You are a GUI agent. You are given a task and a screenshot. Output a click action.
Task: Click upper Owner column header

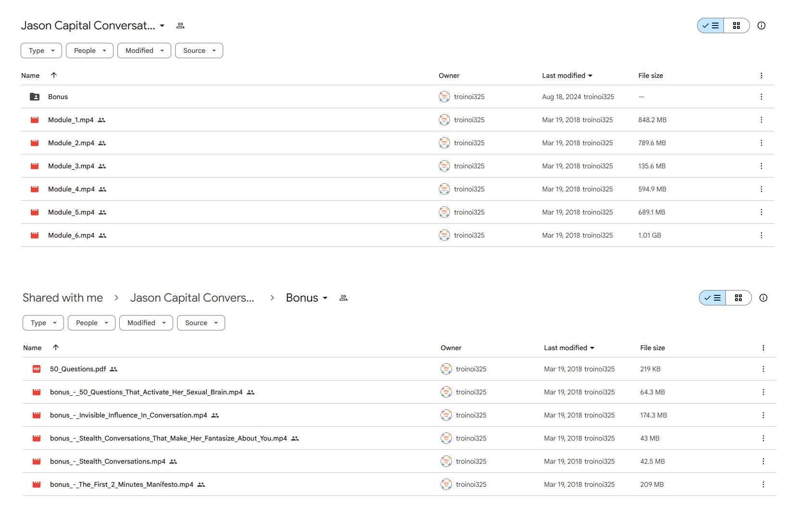point(449,76)
